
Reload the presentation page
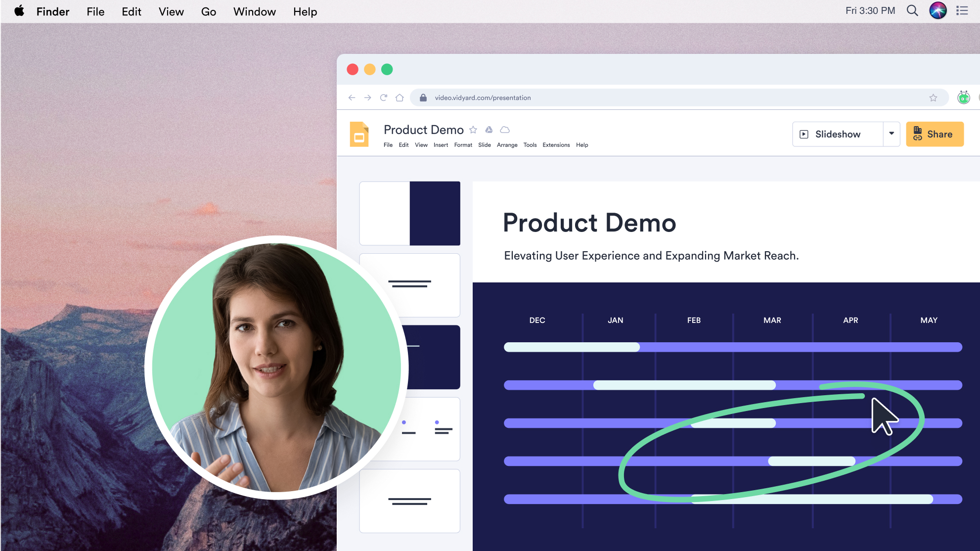pyautogui.click(x=384, y=97)
